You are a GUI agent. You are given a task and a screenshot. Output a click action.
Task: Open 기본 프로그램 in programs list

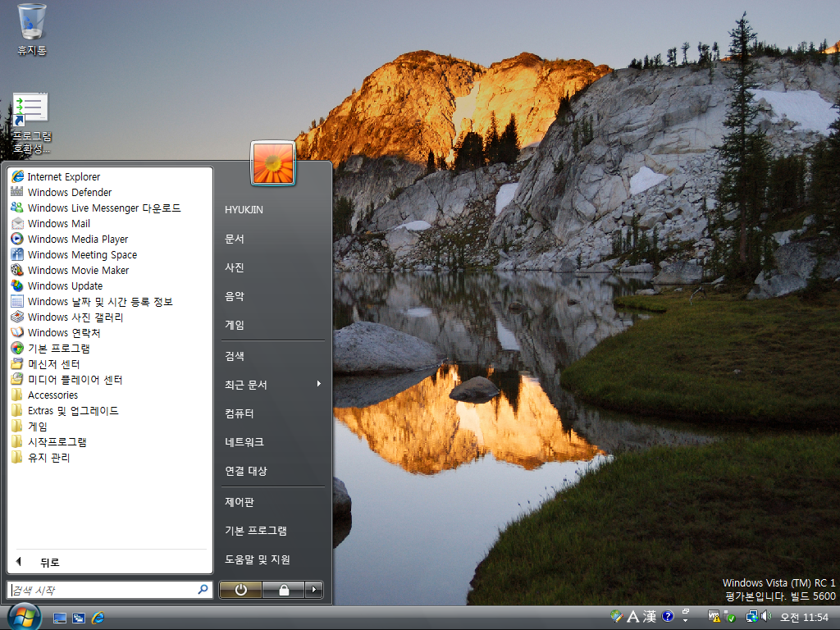point(110,348)
